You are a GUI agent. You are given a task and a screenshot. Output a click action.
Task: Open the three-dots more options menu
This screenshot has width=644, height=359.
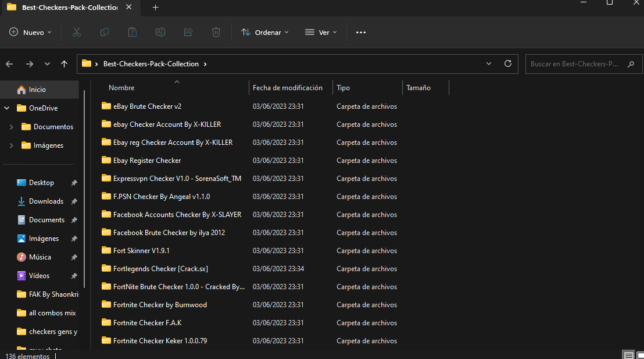coord(361,33)
